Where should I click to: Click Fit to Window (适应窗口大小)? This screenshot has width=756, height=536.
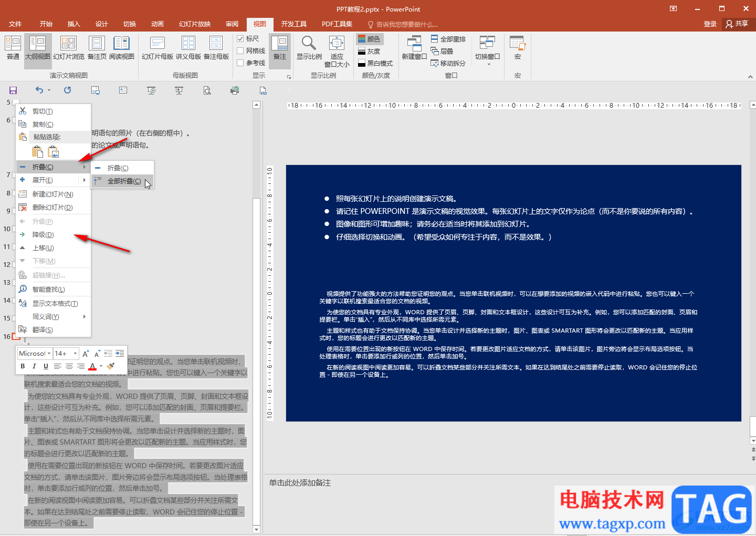tap(337, 51)
